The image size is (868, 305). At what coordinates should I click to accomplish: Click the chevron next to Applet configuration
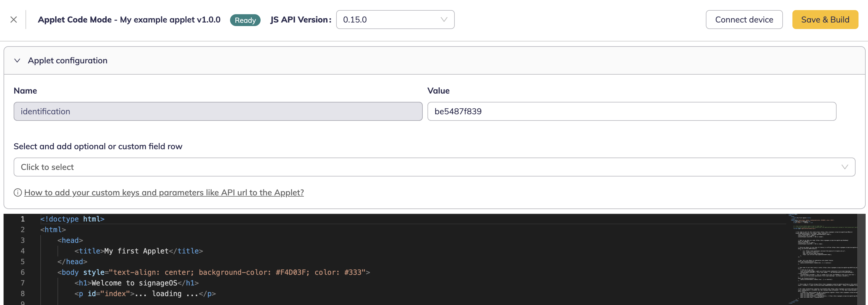coord(17,61)
